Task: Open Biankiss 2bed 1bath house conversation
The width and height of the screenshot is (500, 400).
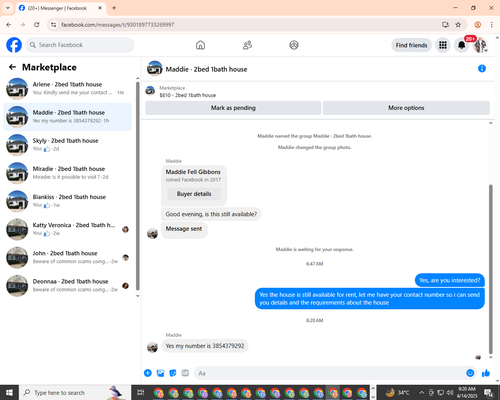Action: click(67, 201)
